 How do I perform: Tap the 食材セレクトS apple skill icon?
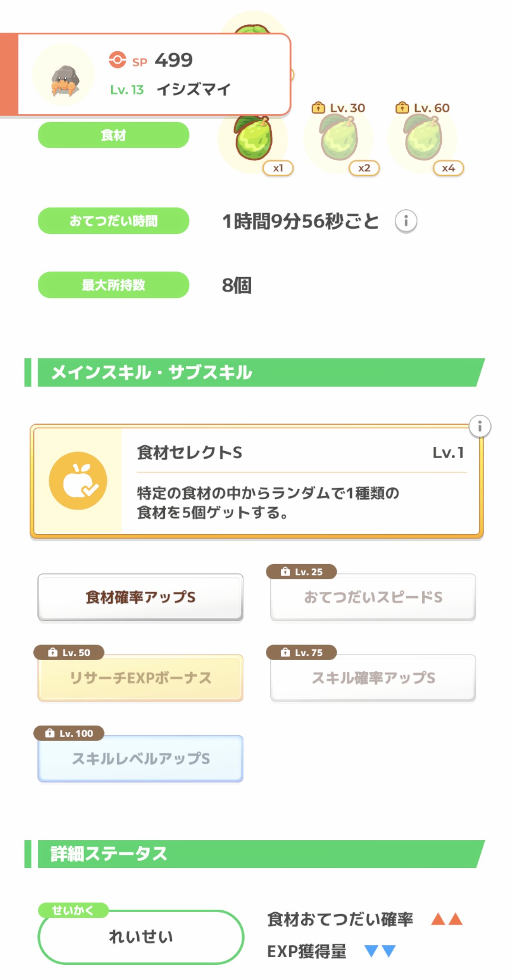(78, 480)
